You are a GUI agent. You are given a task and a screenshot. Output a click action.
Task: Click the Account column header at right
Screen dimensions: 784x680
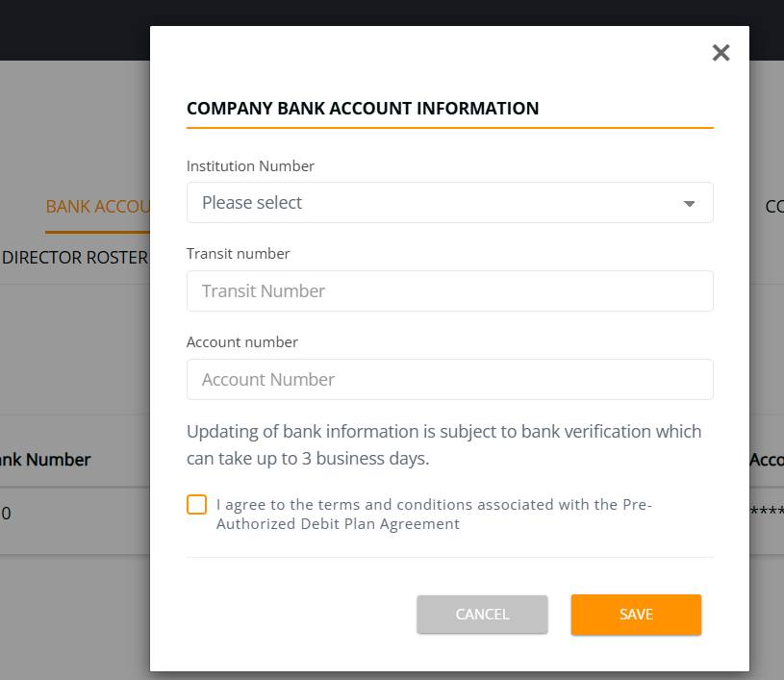(x=767, y=460)
